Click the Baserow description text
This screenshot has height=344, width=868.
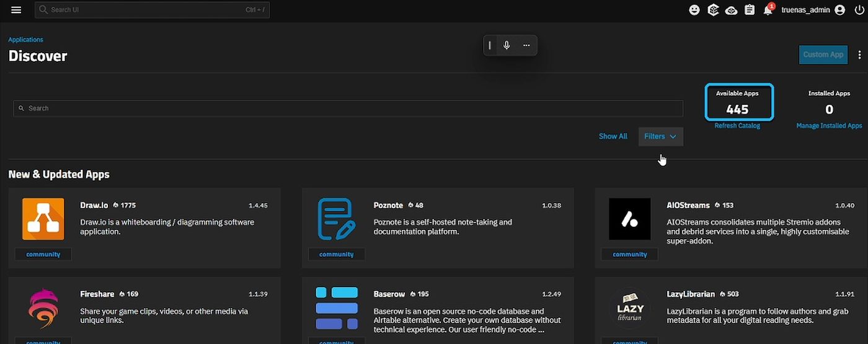467,320
